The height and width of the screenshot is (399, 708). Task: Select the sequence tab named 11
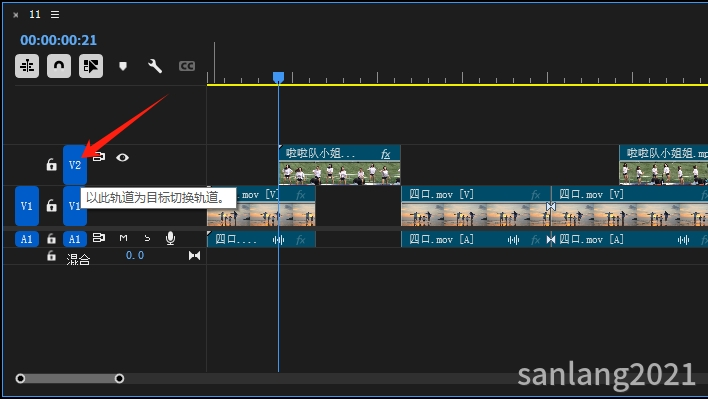[x=35, y=14]
